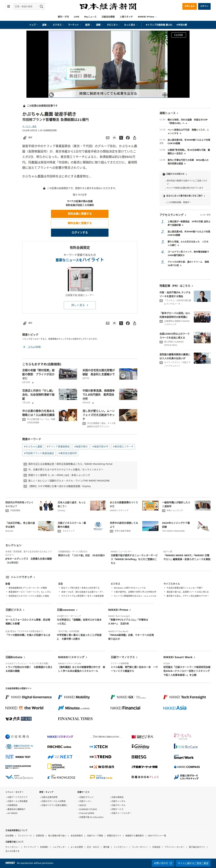Open the 朝刊・夕刊 menu item
The width and height of the screenshot is (216, 868).
pos(63,16)
